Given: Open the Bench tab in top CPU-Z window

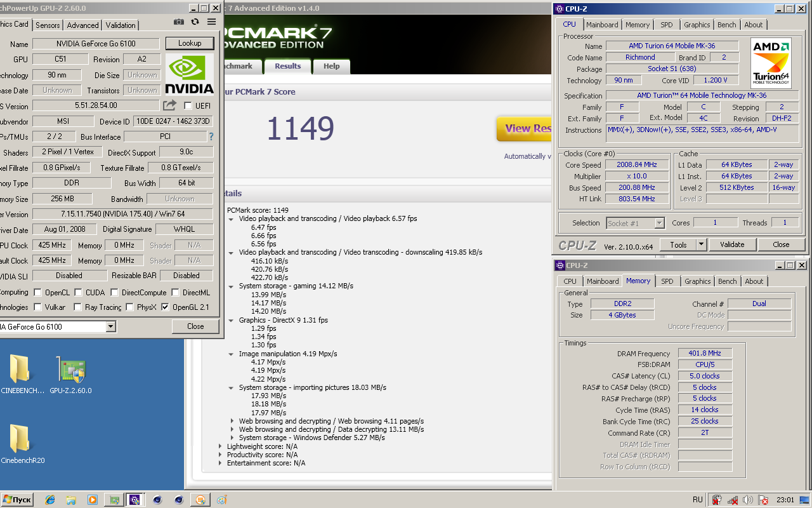Looking at the screenshot, I should click(x=727, y=25).
